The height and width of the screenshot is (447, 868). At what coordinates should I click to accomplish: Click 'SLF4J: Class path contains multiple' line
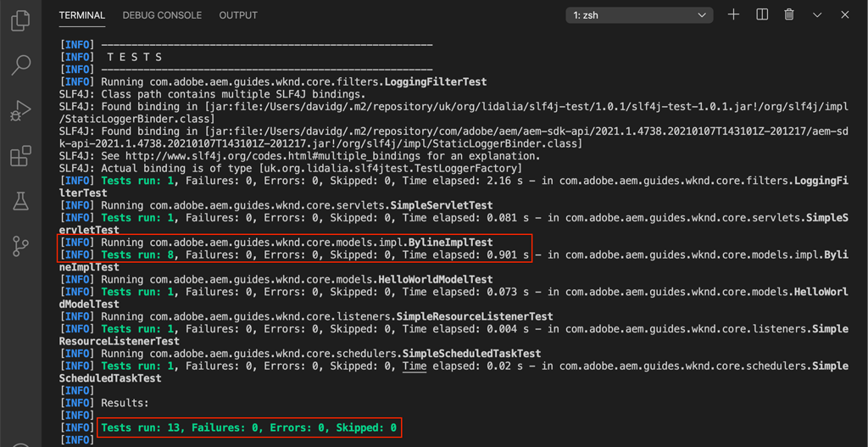(212, 94)
